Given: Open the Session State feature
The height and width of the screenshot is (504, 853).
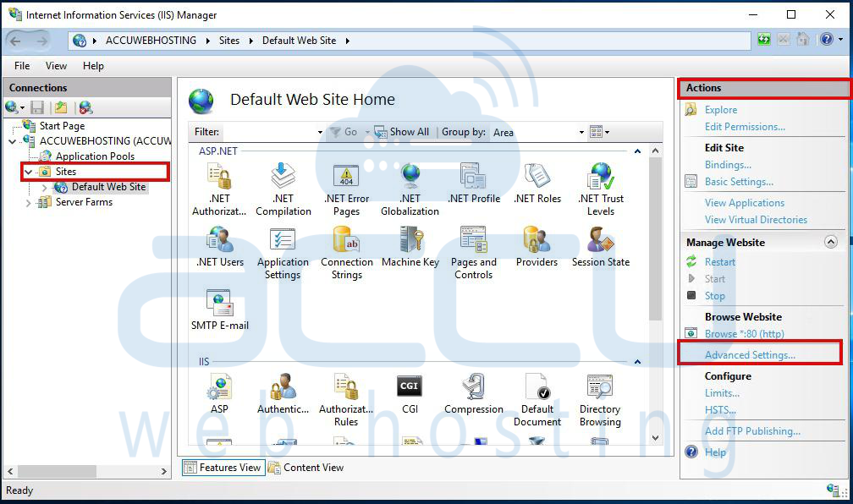Looking at the screenshot, I should [x=601, y=246].
